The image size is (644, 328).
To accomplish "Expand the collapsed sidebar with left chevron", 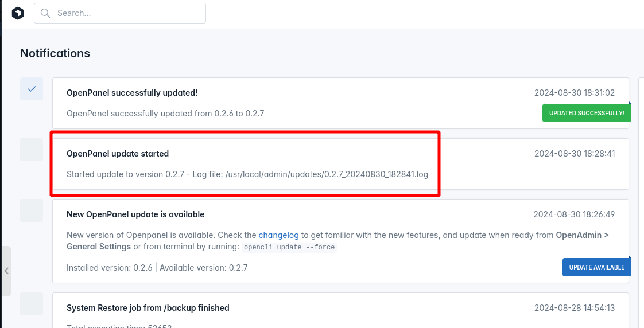I will [6, 271].
